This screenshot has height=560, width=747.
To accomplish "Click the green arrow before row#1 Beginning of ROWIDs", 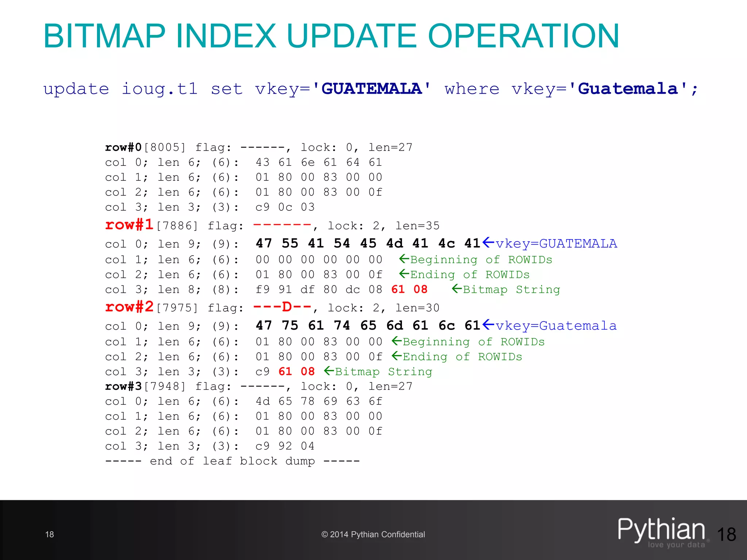I will click(x=404, y=259).
